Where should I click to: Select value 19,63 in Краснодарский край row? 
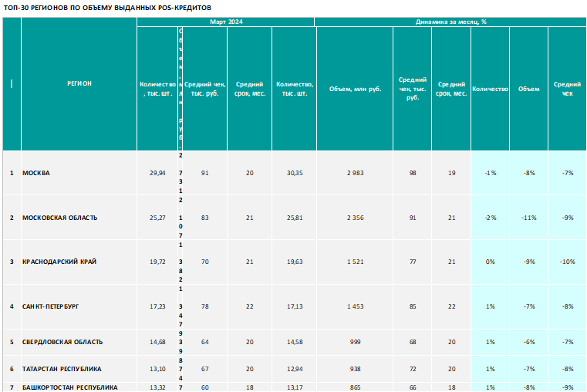point(295,262)
